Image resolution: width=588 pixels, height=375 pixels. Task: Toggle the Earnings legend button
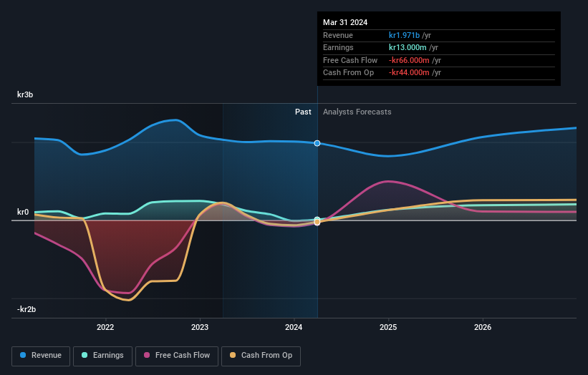[102, 356]
